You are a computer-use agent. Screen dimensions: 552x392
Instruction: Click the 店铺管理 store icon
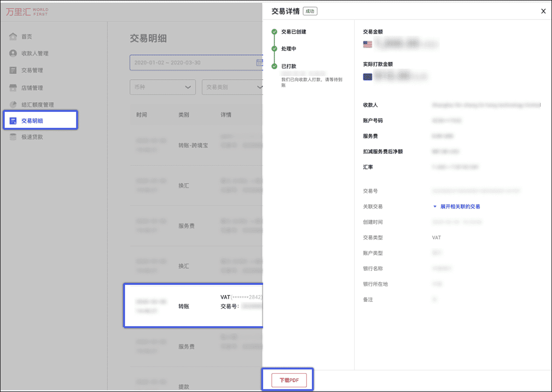coord(13,88)
